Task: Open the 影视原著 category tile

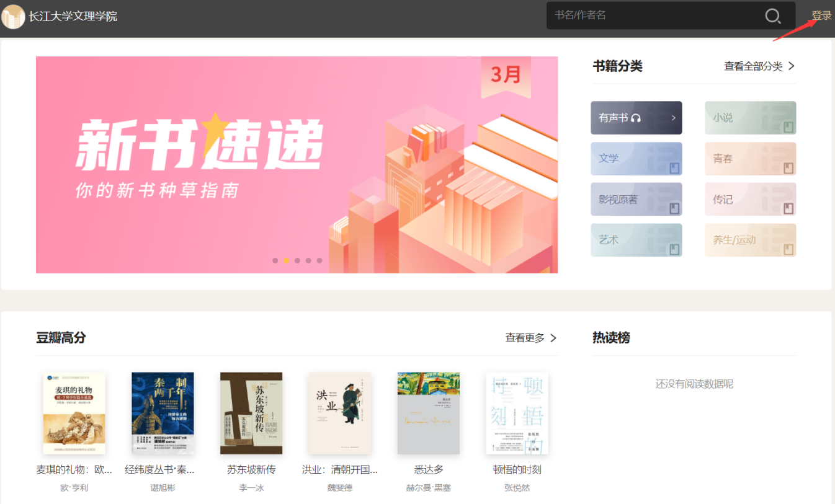Action: tap(636, 200)
